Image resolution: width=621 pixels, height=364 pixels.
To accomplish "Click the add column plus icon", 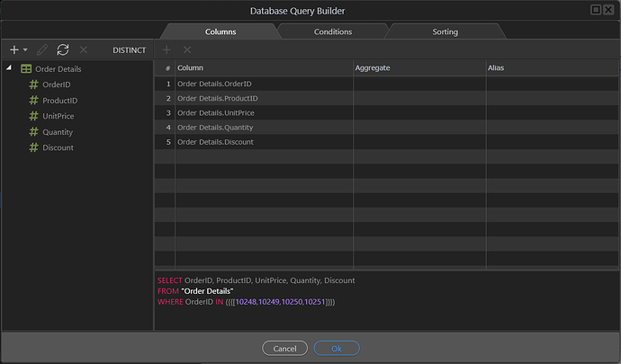I will coord(166,50).
